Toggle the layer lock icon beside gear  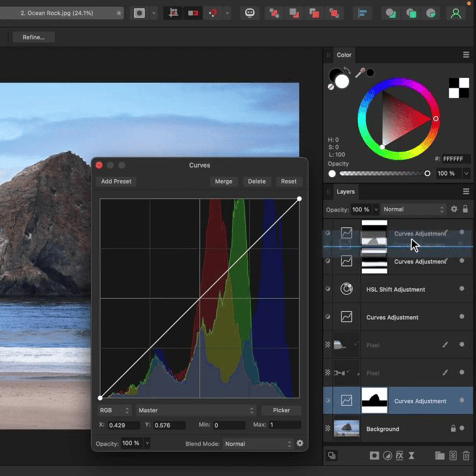[x=465, y=209]
